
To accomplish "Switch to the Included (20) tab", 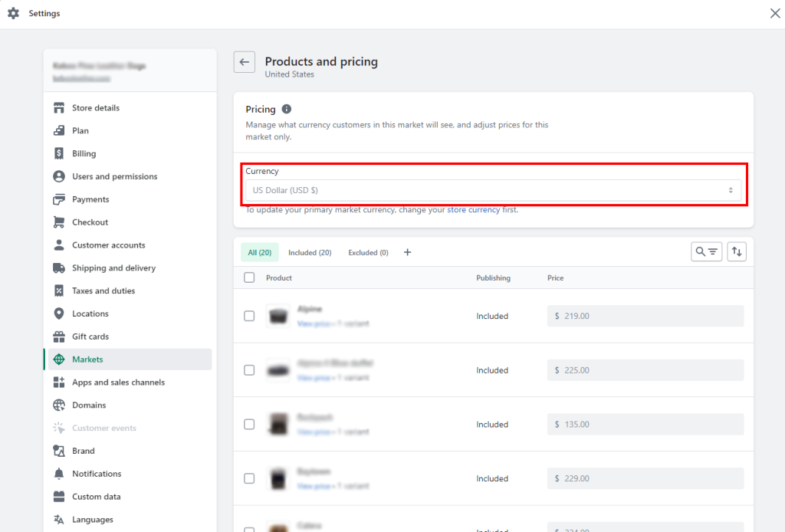I will [310, 251].
